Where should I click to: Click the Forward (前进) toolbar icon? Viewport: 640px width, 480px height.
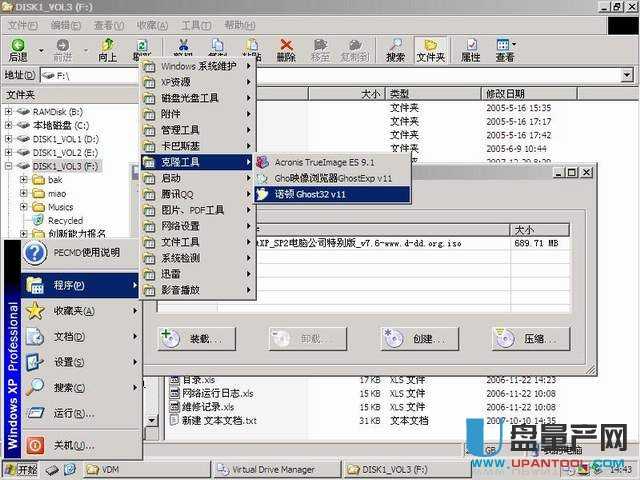point(62,50)
